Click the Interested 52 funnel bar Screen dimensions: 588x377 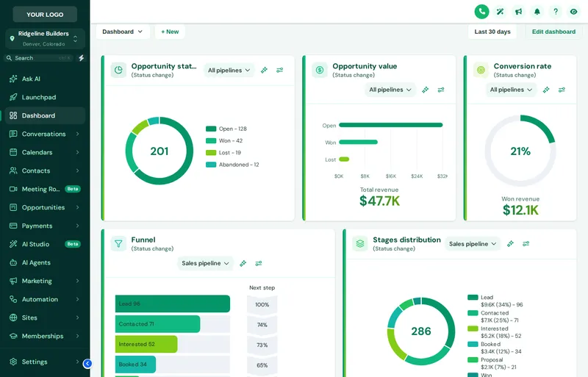click(x=146, y=344)
